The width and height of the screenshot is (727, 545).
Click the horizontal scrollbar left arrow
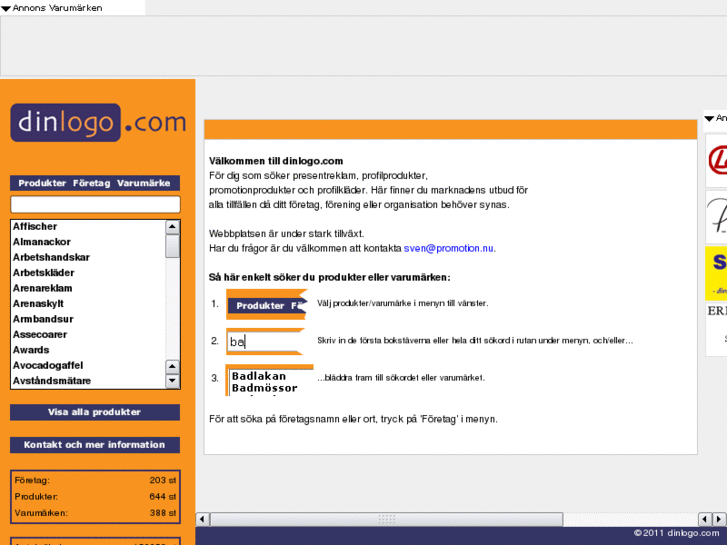(x=203, y=519)
